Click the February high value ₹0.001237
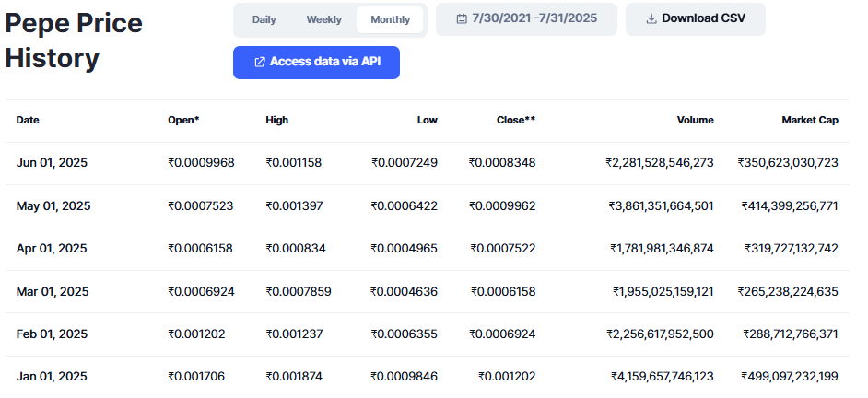Screen dimensions: 868x398 click(294, 334)
